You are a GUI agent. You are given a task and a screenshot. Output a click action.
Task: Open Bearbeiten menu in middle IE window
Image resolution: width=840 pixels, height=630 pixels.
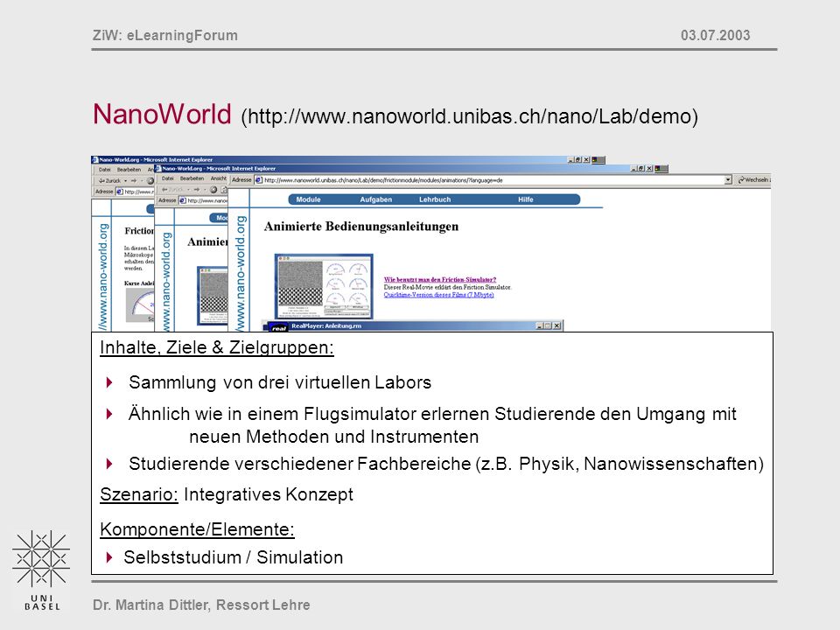tap(192, 178)
